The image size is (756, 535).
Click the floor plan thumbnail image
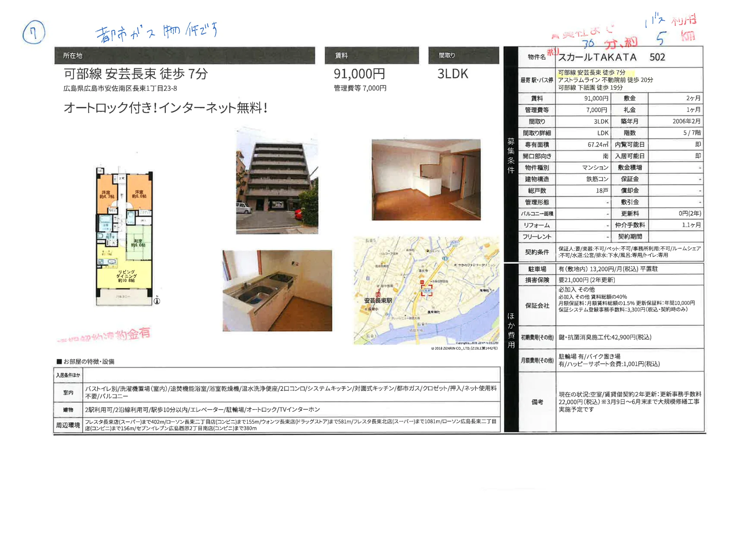point(124,237)
